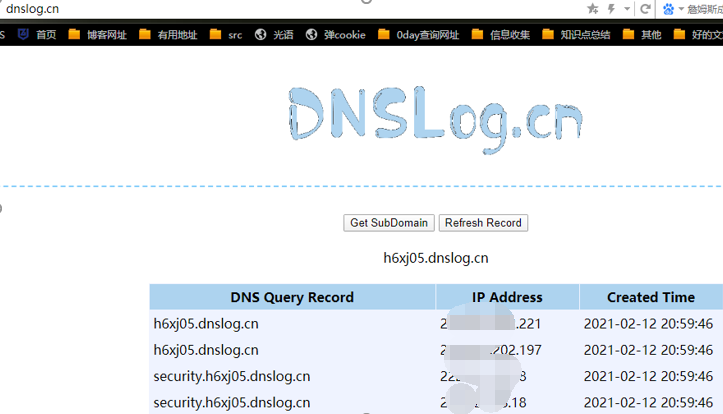Open the 弹cookie globe bookmark

coord(335,35)
